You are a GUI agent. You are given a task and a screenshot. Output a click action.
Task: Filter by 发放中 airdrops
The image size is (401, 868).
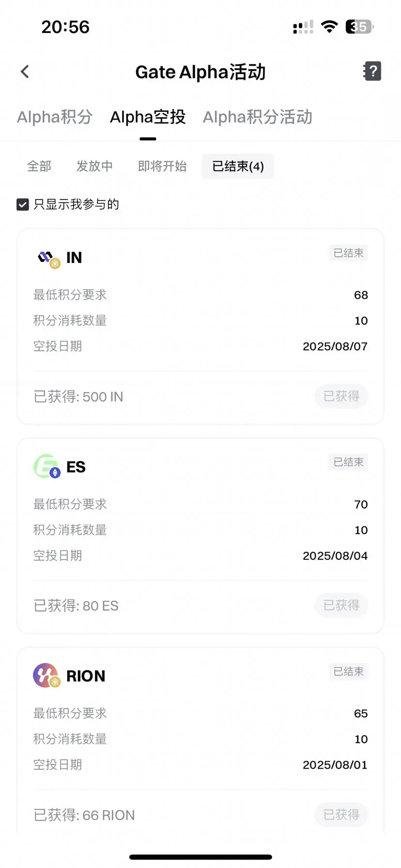(x=94, y=167)
